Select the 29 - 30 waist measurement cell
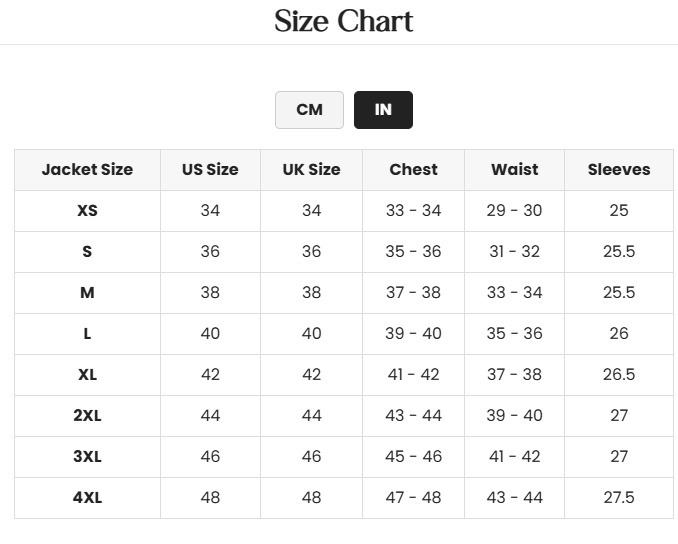This screenshot has width=678, height=544. click(x=514, y=211)
